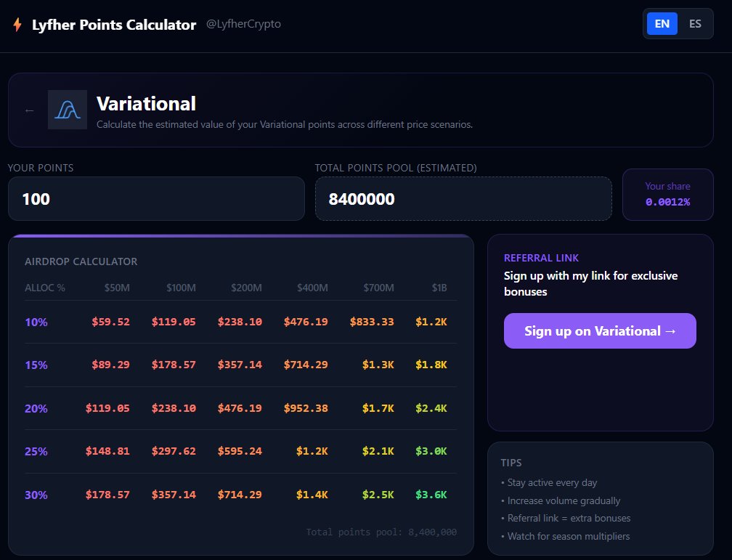Click the 25% allocation row label

[x=36, y=452]
